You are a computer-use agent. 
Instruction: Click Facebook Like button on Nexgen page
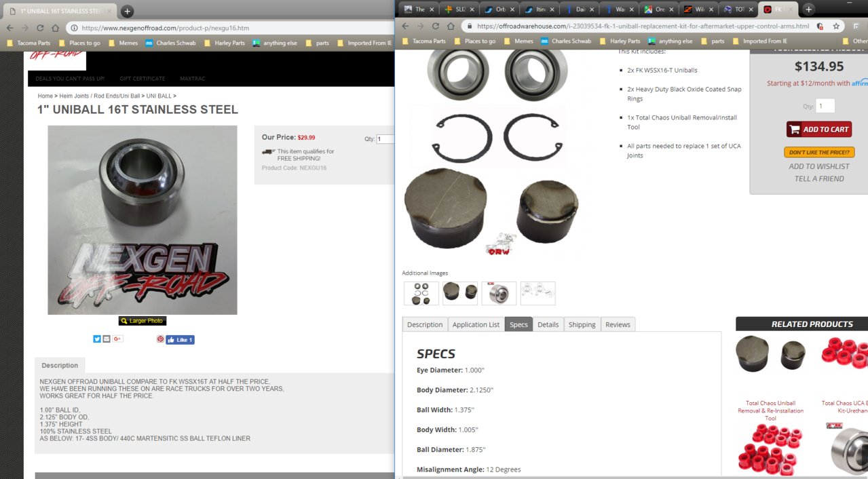[x=180, y=340]
